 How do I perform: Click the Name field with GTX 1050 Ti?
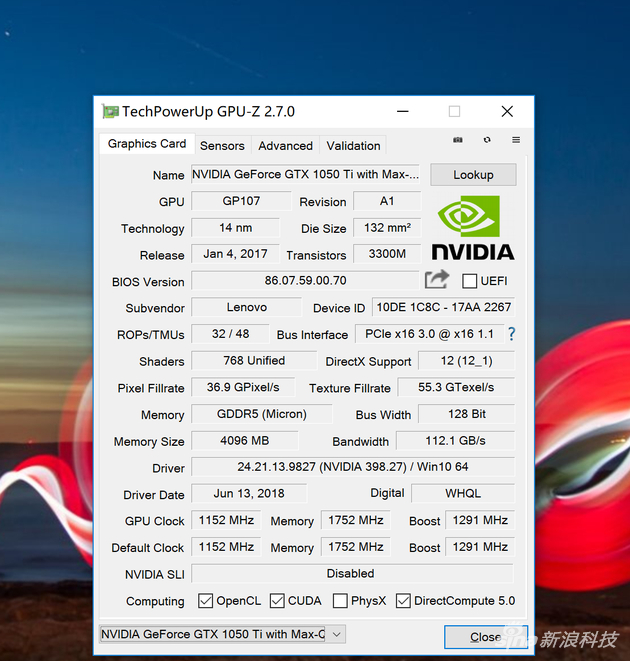coord(305,174)
